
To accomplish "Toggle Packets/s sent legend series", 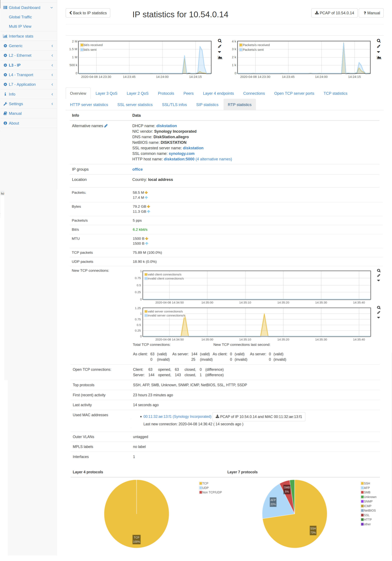I will (252, 50).
